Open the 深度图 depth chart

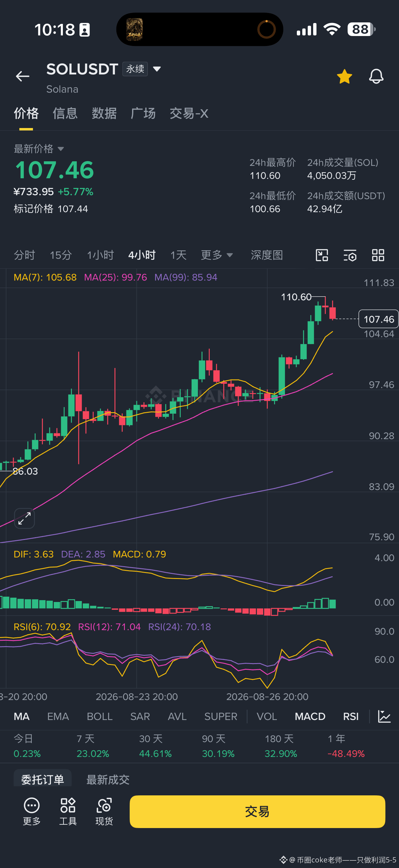pos(267,255)
